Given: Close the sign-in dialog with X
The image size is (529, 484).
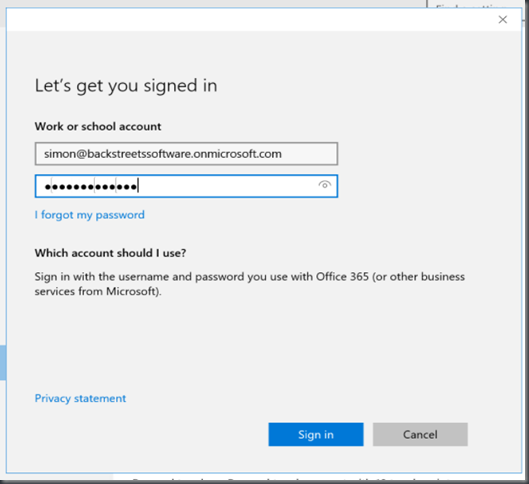Looking at the screenshot, I should point(503,20).
